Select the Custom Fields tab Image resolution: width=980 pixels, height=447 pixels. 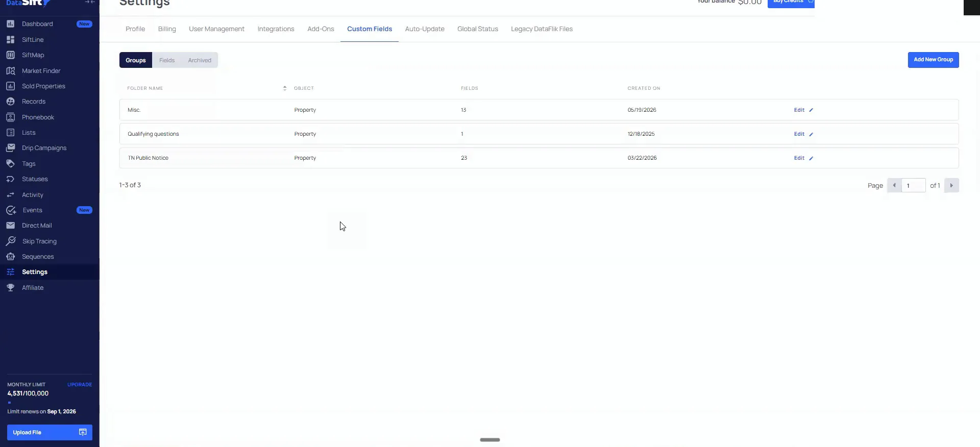370,29
